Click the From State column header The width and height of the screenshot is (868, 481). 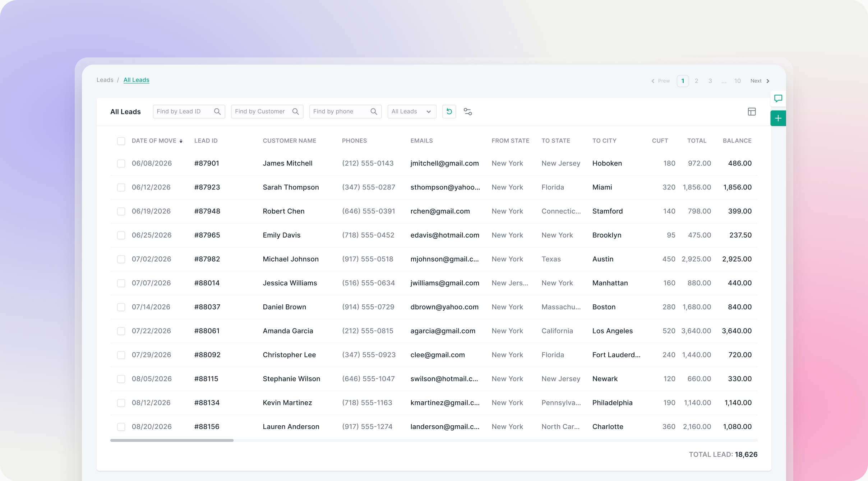coord(510,141)
